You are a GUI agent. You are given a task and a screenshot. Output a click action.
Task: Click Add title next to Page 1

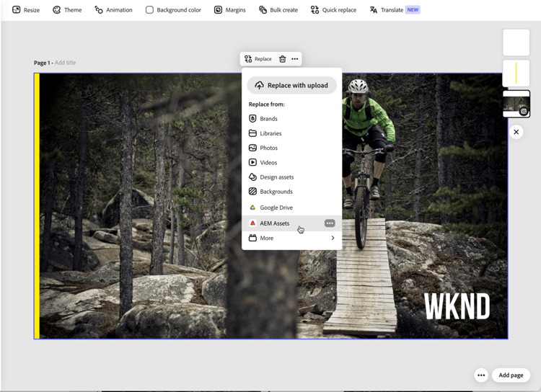click(65, 63)
